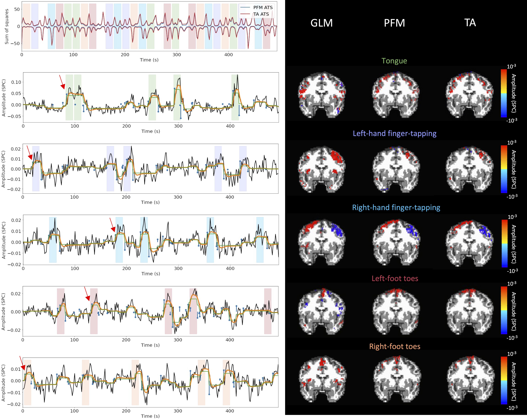Viewport: 527px width, 420px height.
Task: Click the time-series plot with light-blue shaded blocks
Action: point(151,240)
